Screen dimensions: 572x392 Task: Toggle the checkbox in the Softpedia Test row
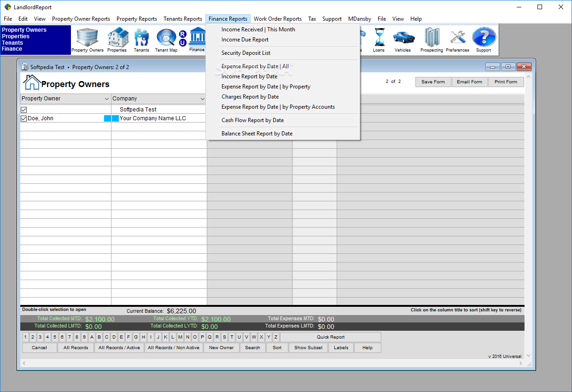tap(24, 110)
